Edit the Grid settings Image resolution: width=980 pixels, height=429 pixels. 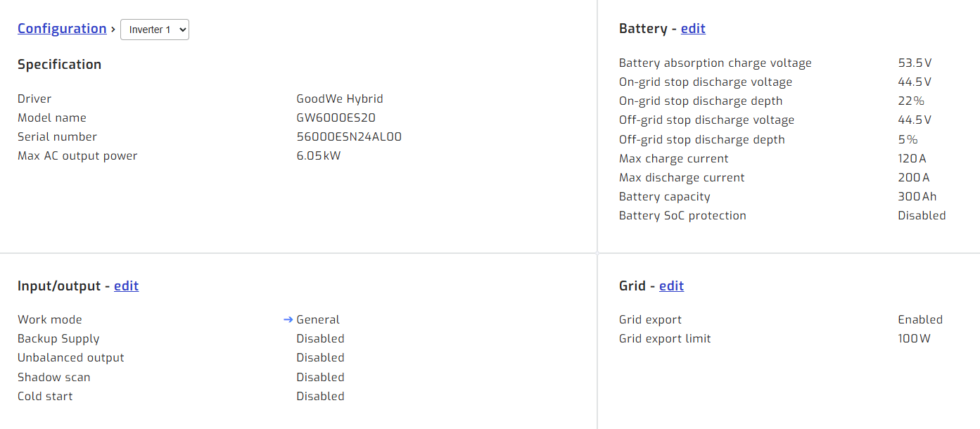pyautogui.click(x=671, y=286)
